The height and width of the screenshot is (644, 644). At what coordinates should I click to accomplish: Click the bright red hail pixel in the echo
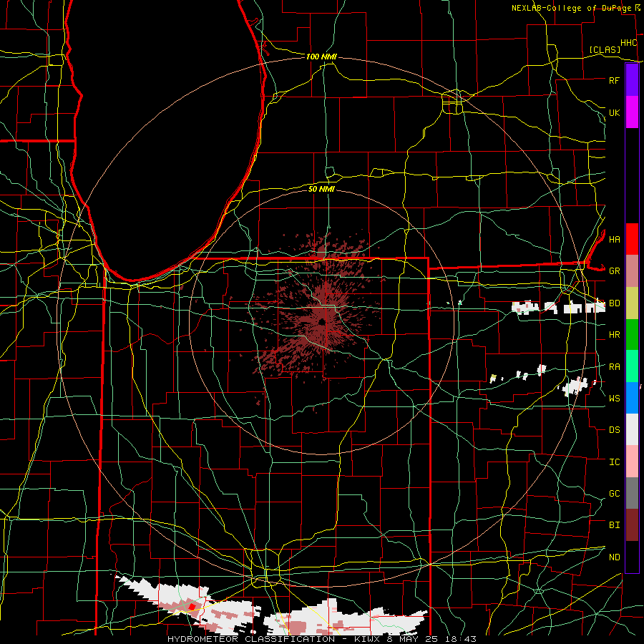[x=192, y=607]
